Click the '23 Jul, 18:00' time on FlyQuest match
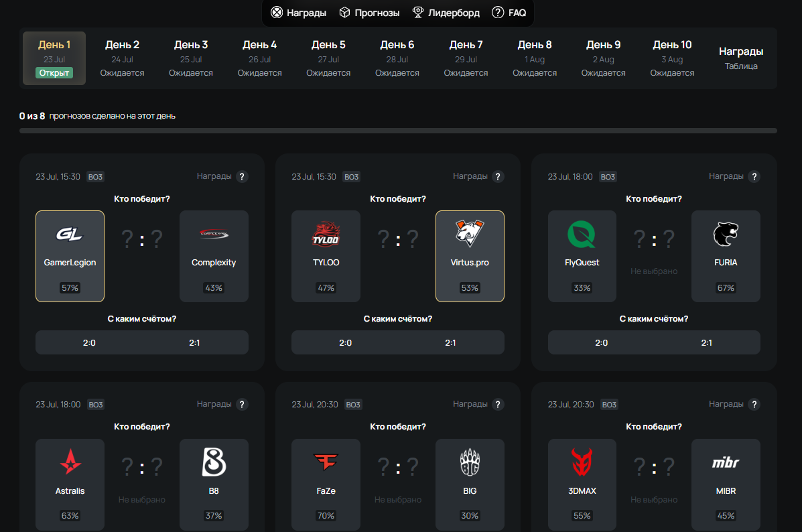Image resolution: width=802 pixels, height=532 pixels. tap(570, 176)
